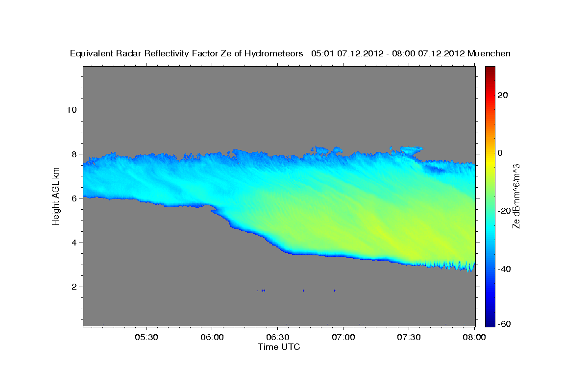The width and height of the screenshot is (588, 392).
Task: Click the 'Height AGL km' axis label
Action: pos(56,196)
